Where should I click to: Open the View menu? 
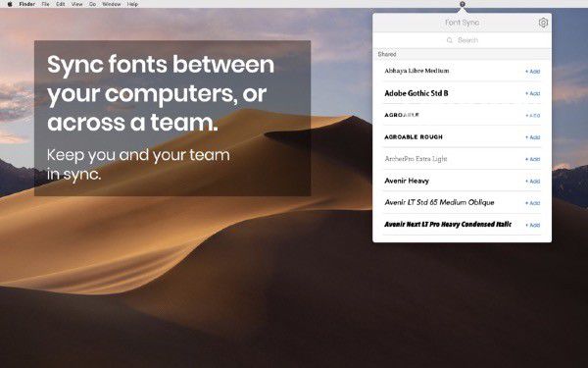(x=76, y=4)
